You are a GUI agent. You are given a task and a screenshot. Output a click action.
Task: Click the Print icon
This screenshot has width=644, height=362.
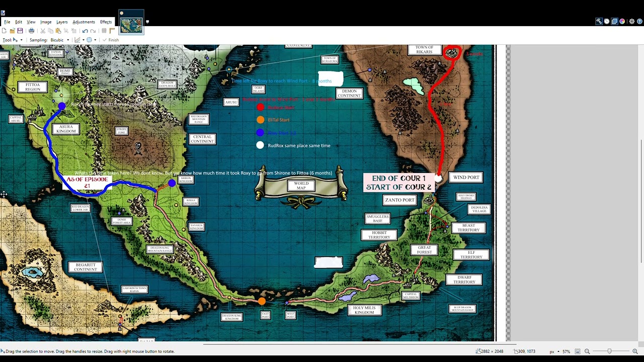coord(31,31)
